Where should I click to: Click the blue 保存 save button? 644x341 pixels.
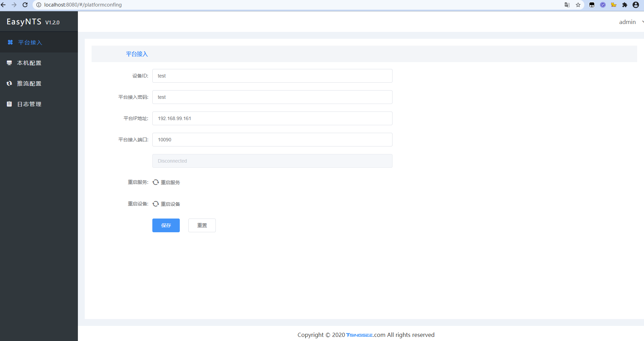tap(166, 225)
